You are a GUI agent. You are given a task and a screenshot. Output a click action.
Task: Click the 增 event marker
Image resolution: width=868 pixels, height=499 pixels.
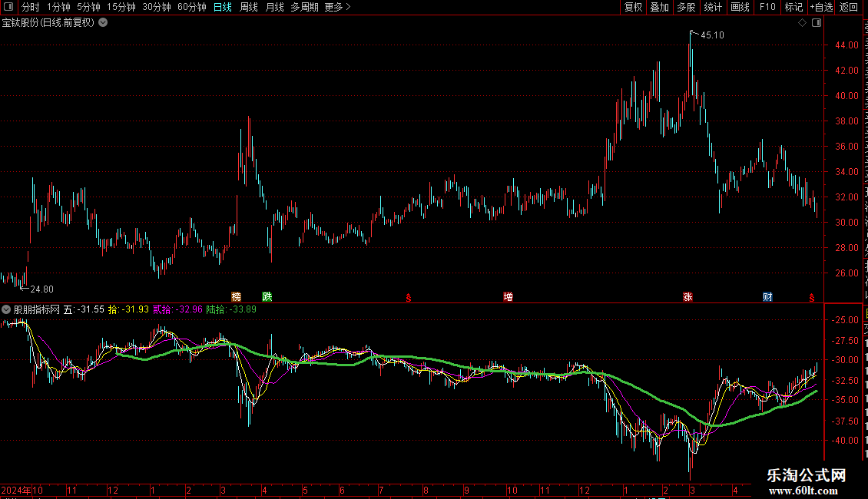tap(509, 296)
